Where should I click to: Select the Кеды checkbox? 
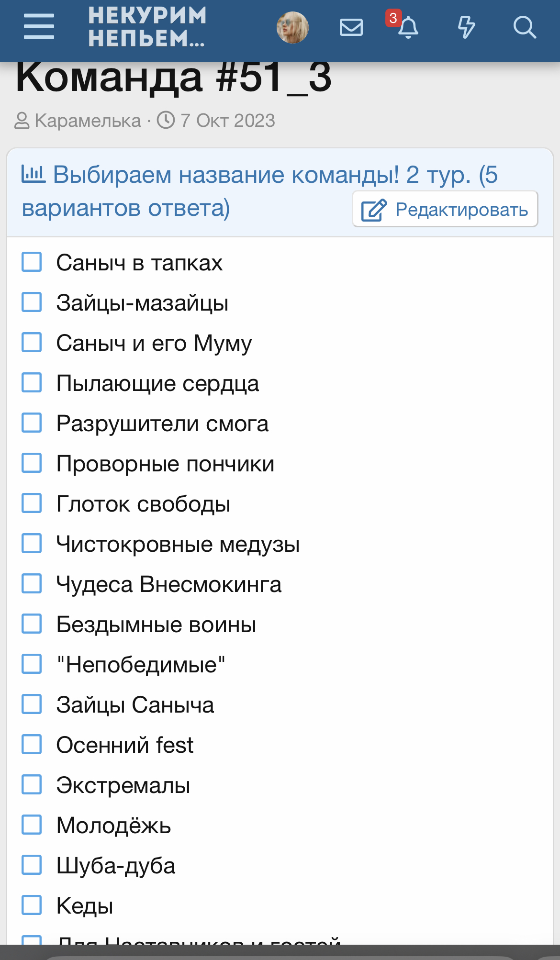(32, 905)
